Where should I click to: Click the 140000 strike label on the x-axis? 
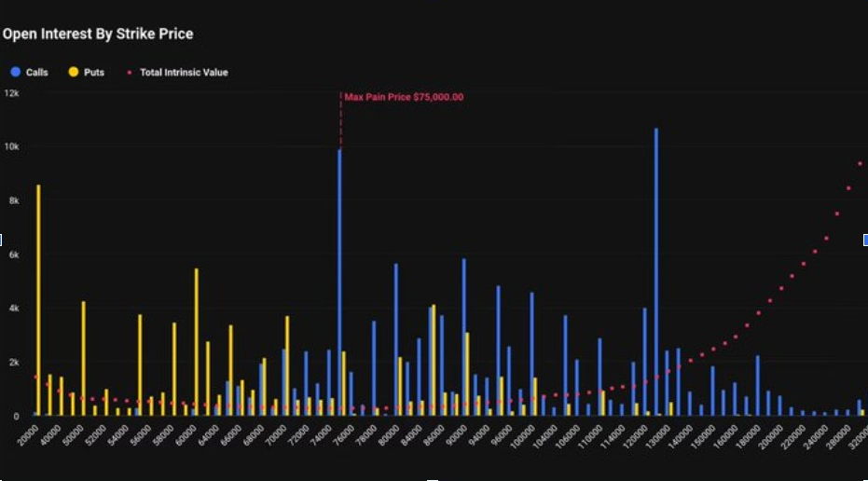point(681,436)
